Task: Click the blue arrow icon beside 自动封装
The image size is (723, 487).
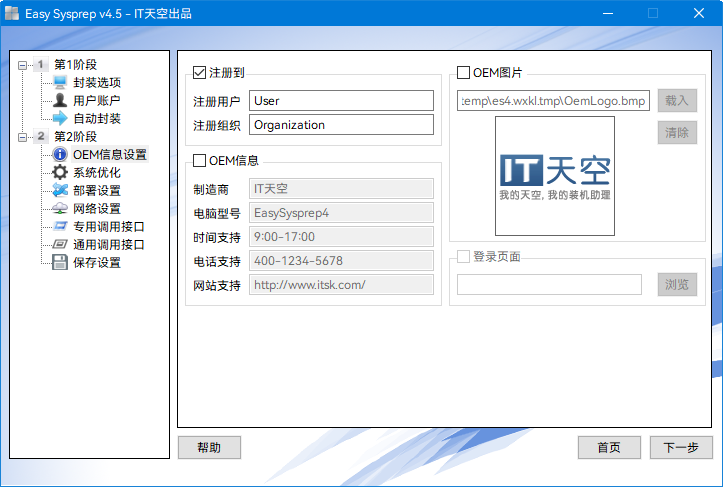Action: coord(60,118)
